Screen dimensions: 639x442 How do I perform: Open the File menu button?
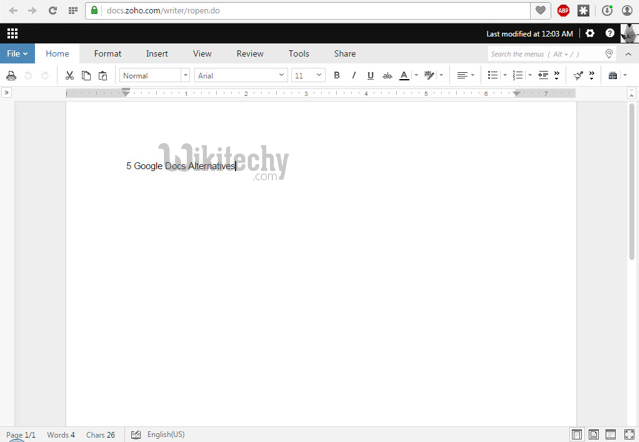click(x=17, y=54)
